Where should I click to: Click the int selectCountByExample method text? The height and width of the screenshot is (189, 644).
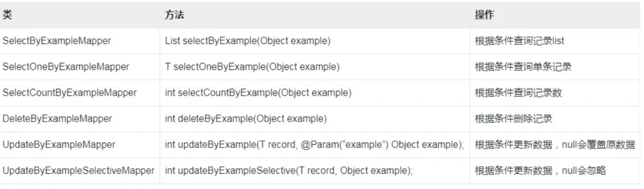[258, 93]
